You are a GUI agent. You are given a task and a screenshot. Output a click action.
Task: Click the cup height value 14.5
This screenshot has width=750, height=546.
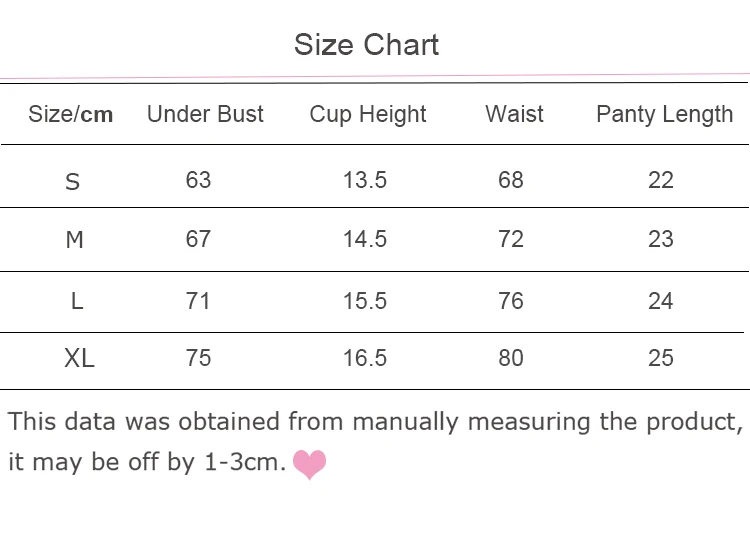[x=365, y=239]
